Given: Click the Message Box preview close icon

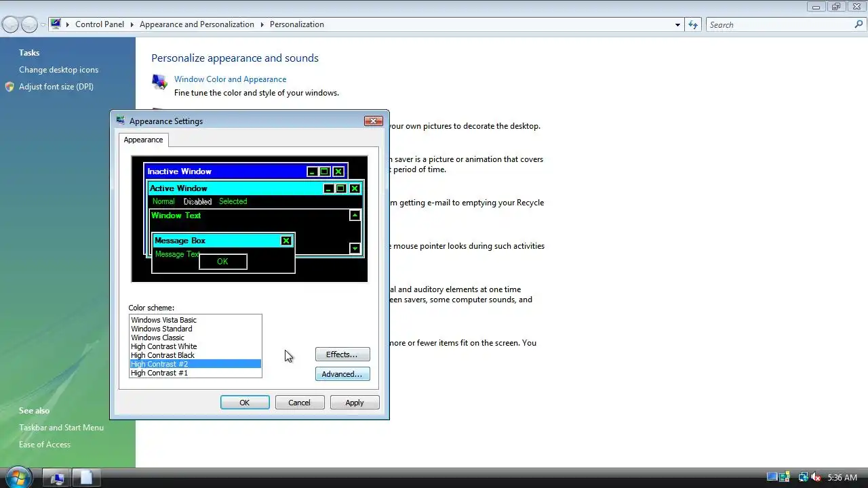Looking at the screenshot, I should pos(286,241).
